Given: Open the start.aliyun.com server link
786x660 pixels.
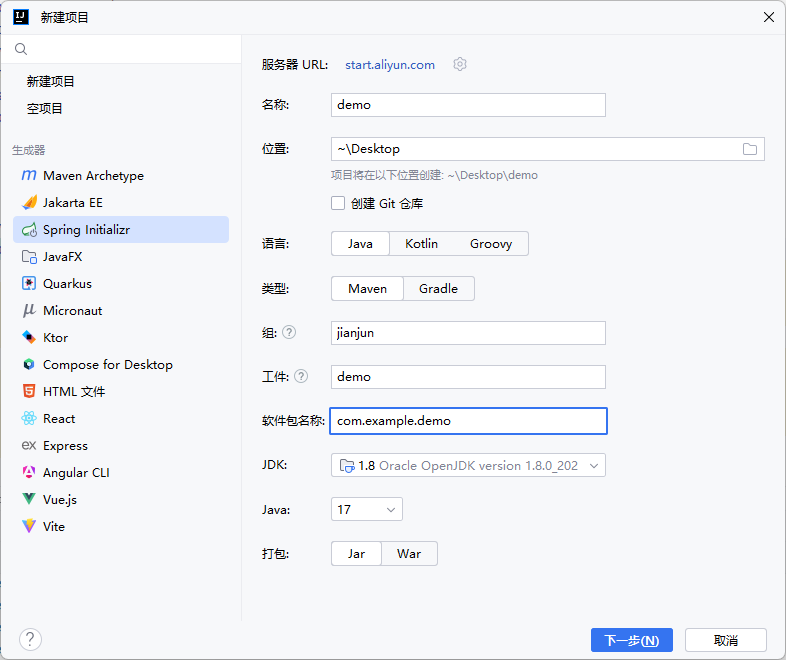Looking at the screenshot, I should [389, 65].
